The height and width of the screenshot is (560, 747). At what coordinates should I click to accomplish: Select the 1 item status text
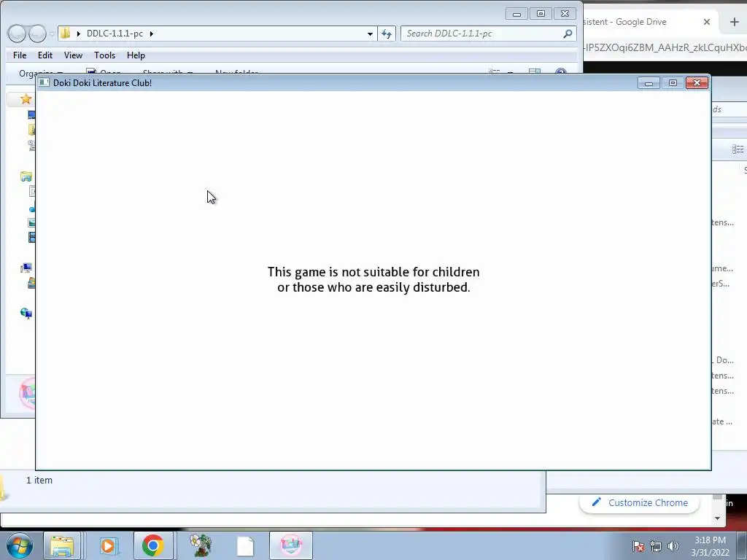[39, 480]
